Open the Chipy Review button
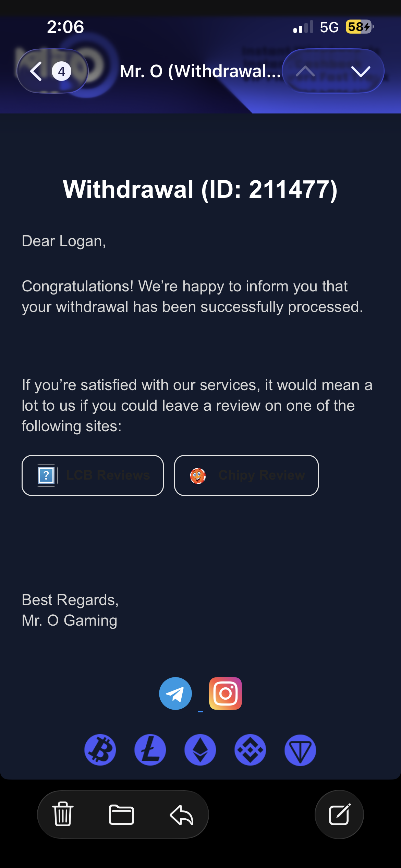 246,475
